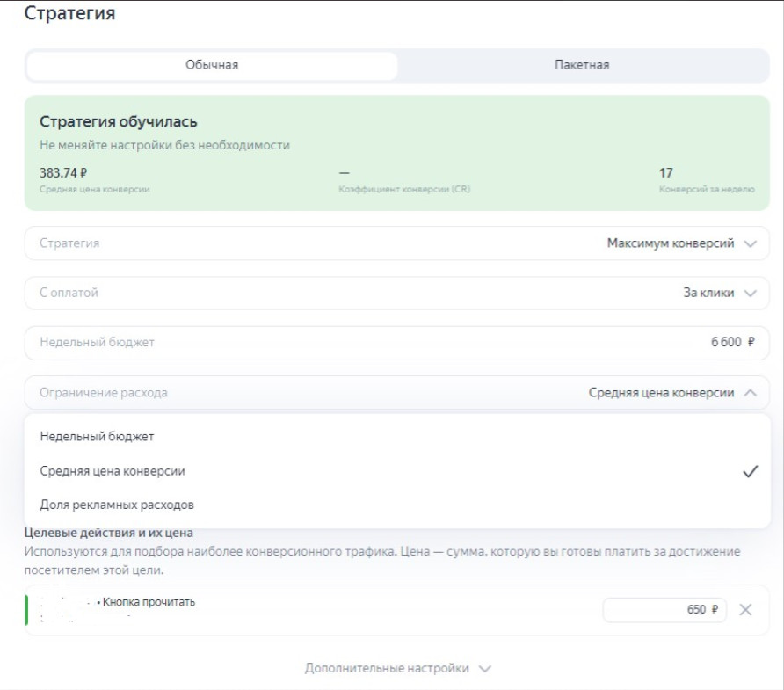Select the Средняя цена конверсии list option
Image resolution: width=784 pixels, height=690 pixels.
(113, 471)
